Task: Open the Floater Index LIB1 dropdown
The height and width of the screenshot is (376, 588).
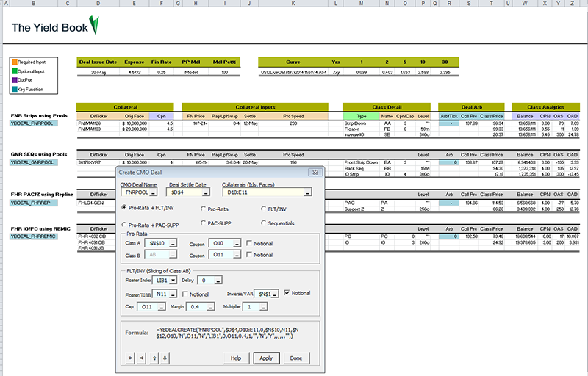Action: pyautogui.click(x=173, y=280)
